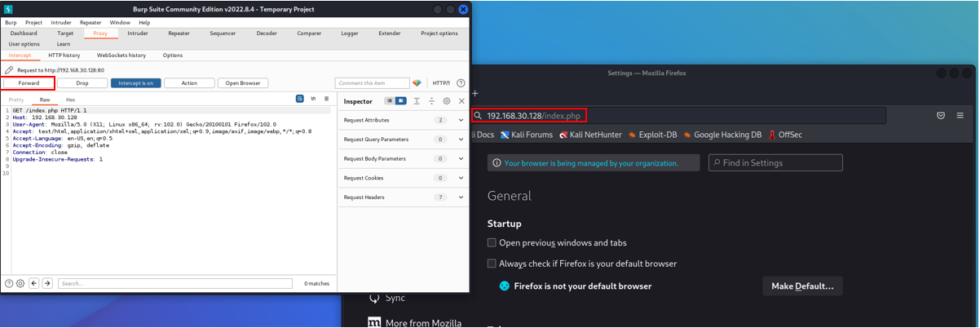
Task: Open Exploit-DB bookmark
Action: click(x=654, y=135)
